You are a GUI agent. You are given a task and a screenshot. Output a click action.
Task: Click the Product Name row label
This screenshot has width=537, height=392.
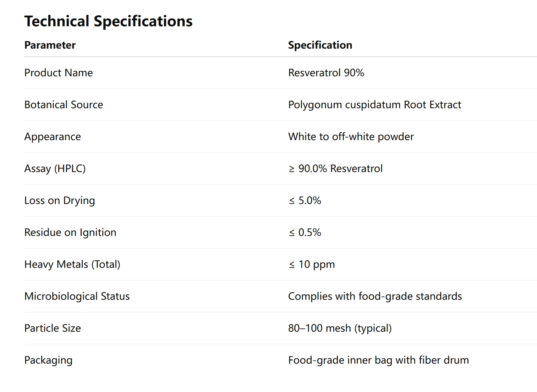[59, 73]
